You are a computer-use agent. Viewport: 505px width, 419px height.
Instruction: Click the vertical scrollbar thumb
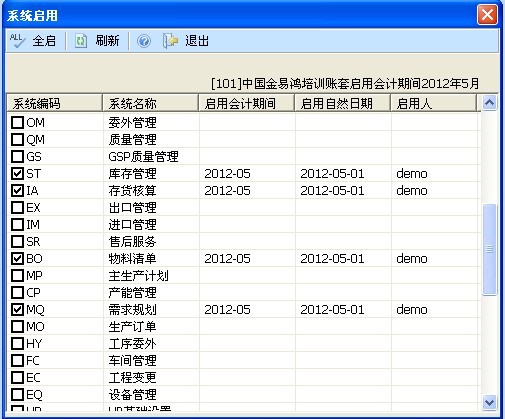490,249
